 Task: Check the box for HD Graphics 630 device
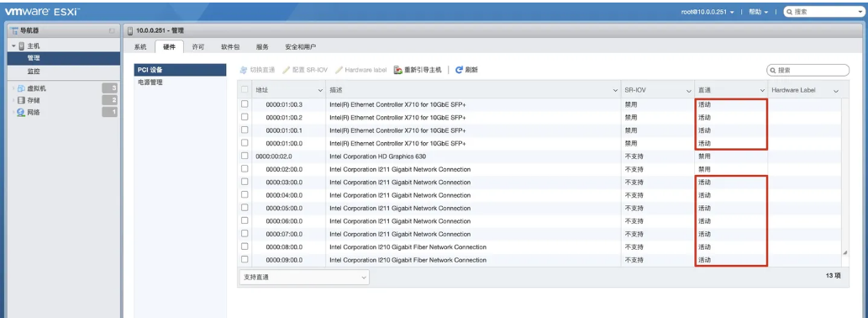tap(245, 156)
